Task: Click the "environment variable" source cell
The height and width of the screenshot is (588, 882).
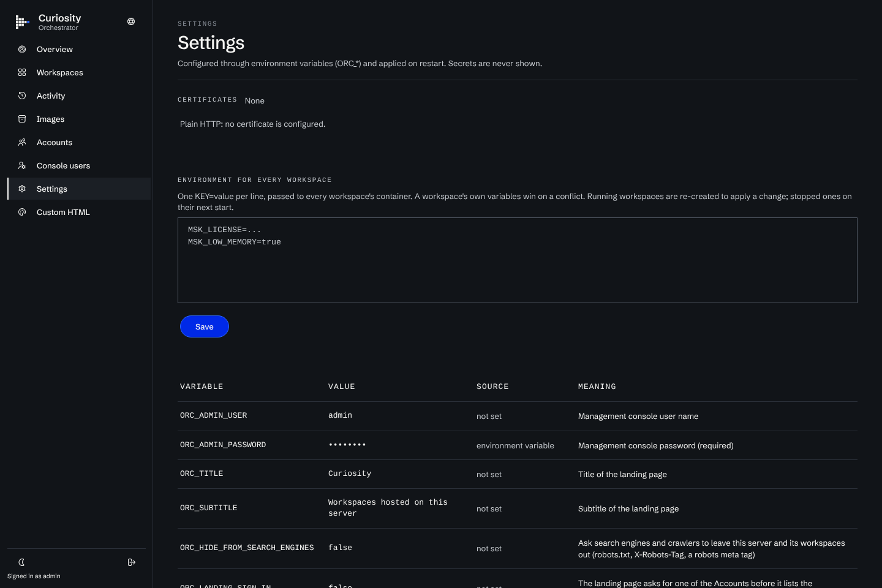Action: (x=515, y=446)
